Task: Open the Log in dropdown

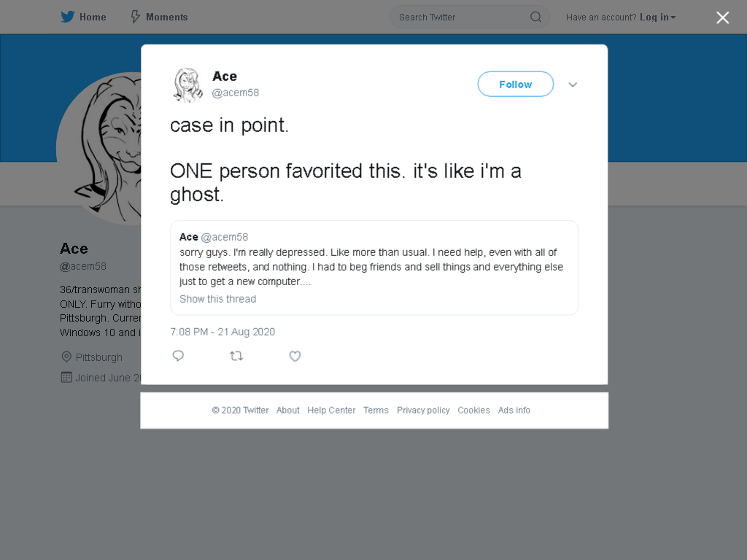Action: coord(657,17)
